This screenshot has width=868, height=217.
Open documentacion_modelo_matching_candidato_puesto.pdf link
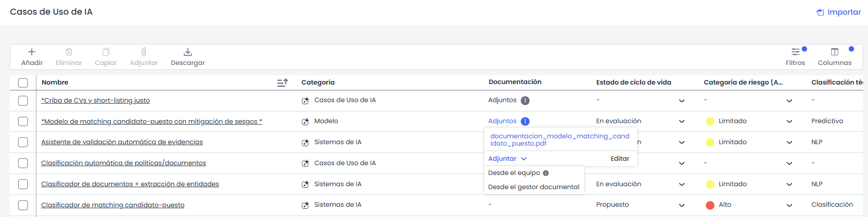click(560, 140)
